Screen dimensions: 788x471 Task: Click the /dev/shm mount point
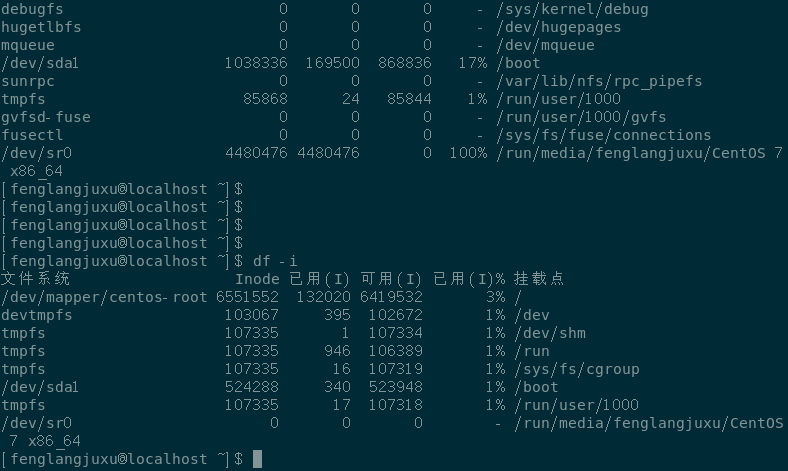coord(550,333)
